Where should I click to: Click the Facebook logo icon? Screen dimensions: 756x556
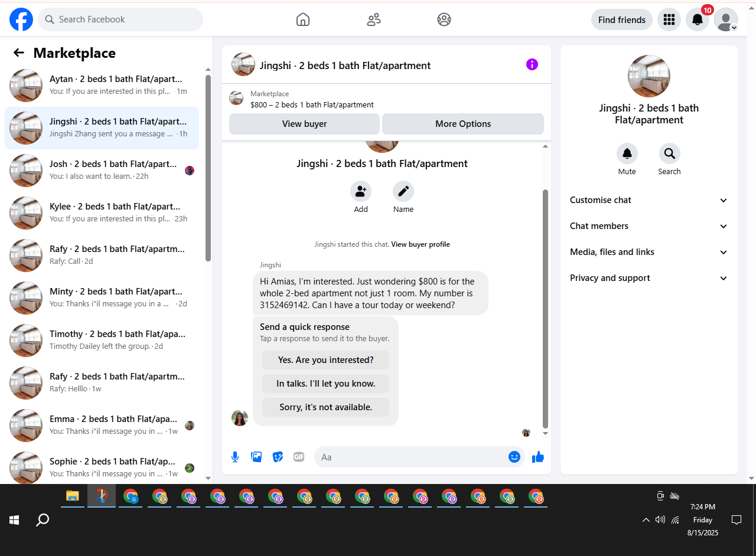point(21,19)
